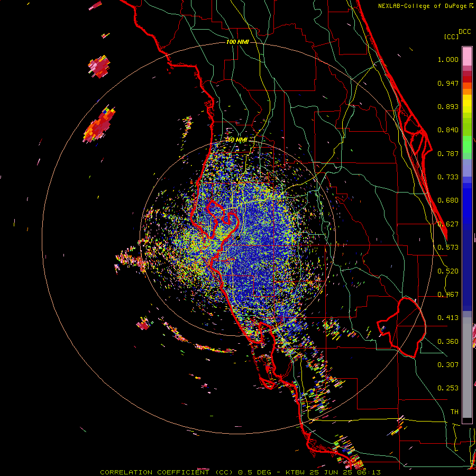Viewport: 476px width, 476px height.
Task: Click the 0.840 color scale value
Action: click(x=448, y=130)
